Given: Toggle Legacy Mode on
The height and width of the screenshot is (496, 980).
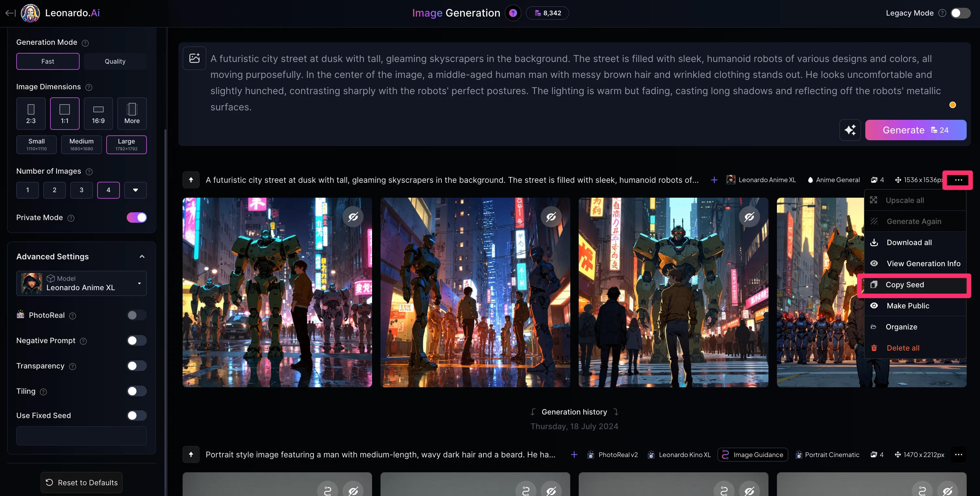Looking at the screenshot, I should [960, 13].
